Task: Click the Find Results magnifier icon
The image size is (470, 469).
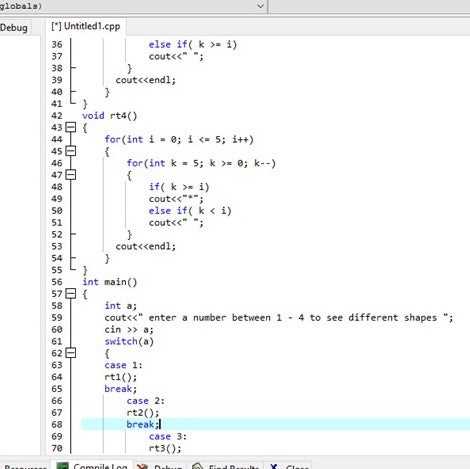Action: (x=197, y=466)
